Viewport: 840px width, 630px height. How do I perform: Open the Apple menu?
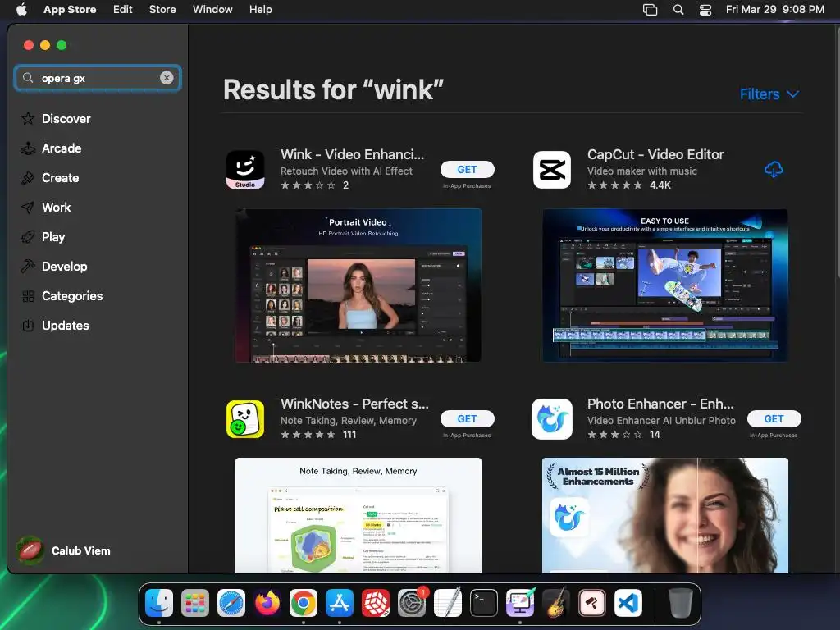pyautogui.click(x=21, y=9)
